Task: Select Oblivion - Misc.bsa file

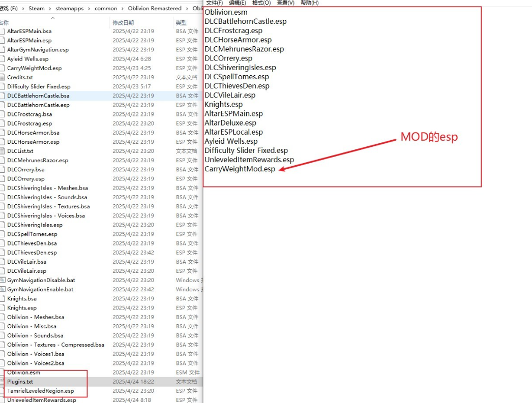Action: coord(32,326)
